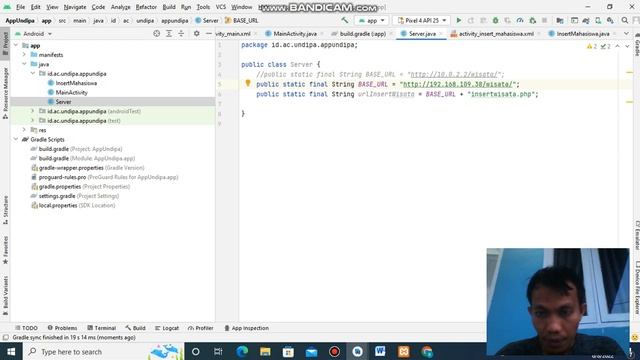This screenshot has width=640, height=360.
Task: Open App Inspection tool window
Action: tap(247, 328)
